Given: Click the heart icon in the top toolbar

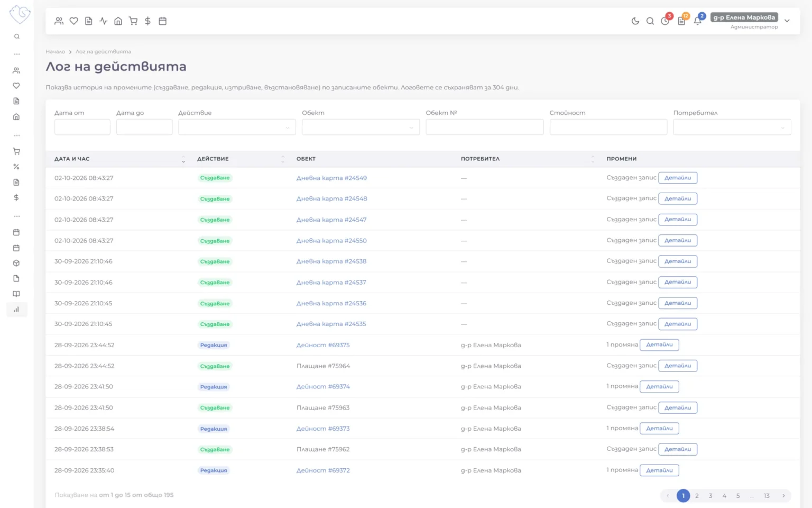Looking at the screenshot, I should pyautogui.click(x=74, y=21).
